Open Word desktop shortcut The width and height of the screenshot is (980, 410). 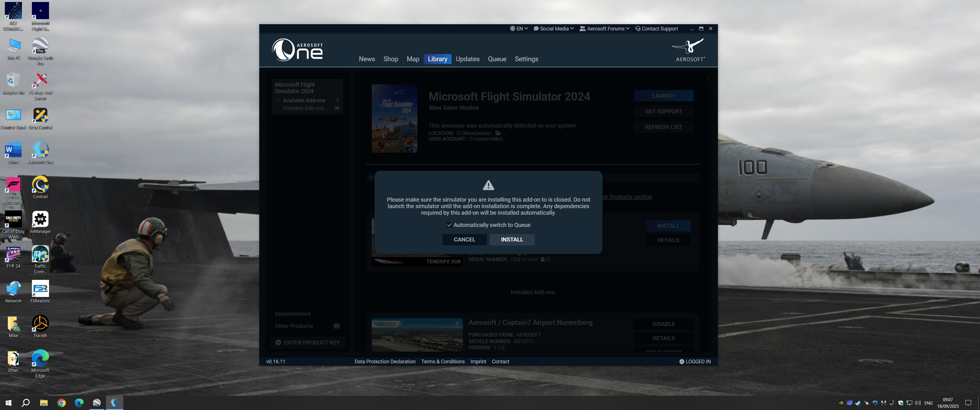click(x=13, y=153)
